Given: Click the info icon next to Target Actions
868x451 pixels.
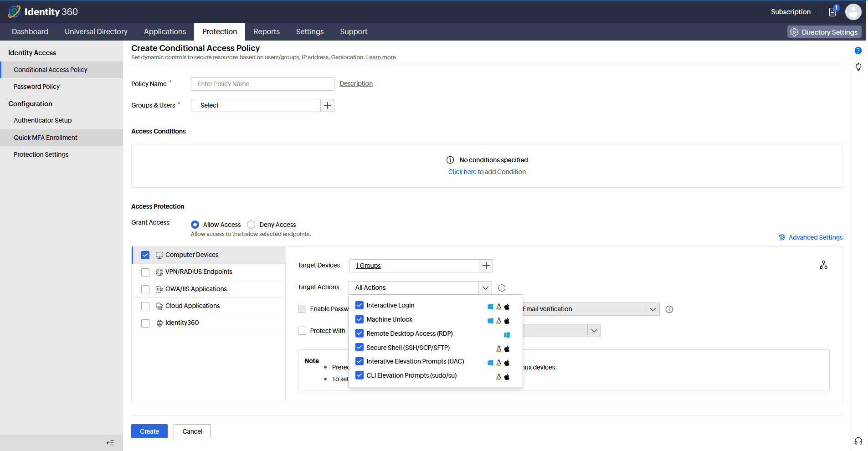Looking at the screenshot, I should click(x=502, y=288).
